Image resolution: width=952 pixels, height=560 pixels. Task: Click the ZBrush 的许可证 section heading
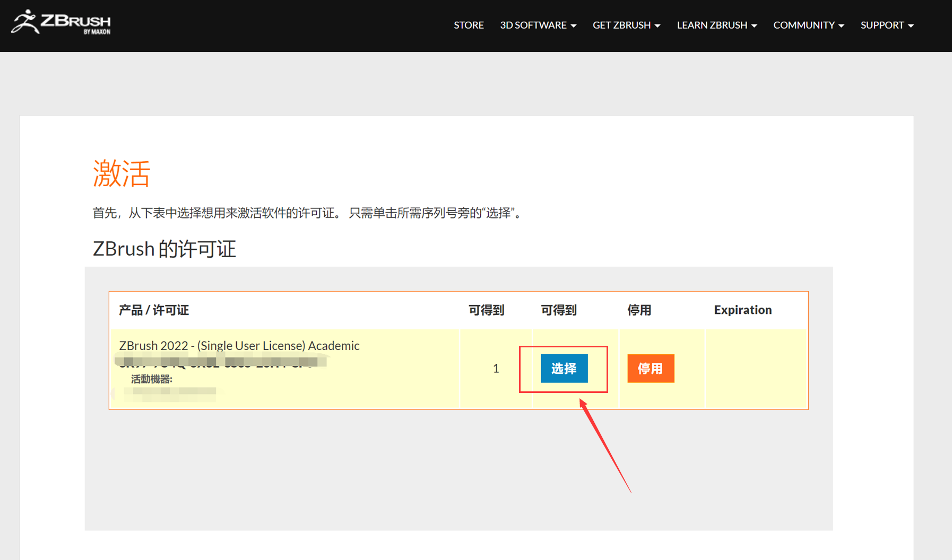(164, 249)
